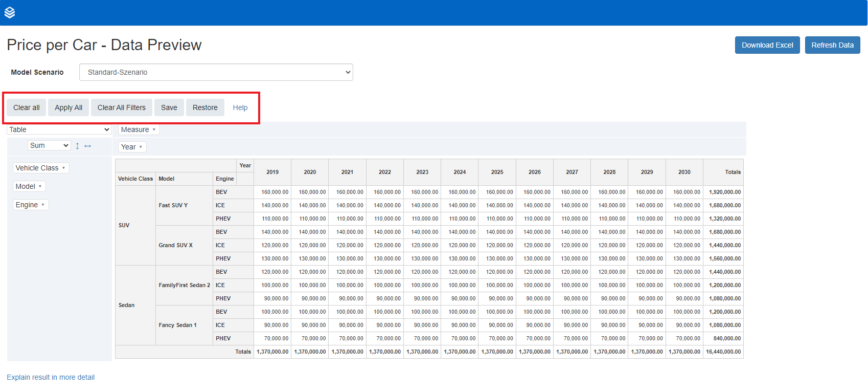Screen dimensions: 868x392
Task: Open the Engine attribute filter
Action: pyautogui.click(x=43, y=205)
